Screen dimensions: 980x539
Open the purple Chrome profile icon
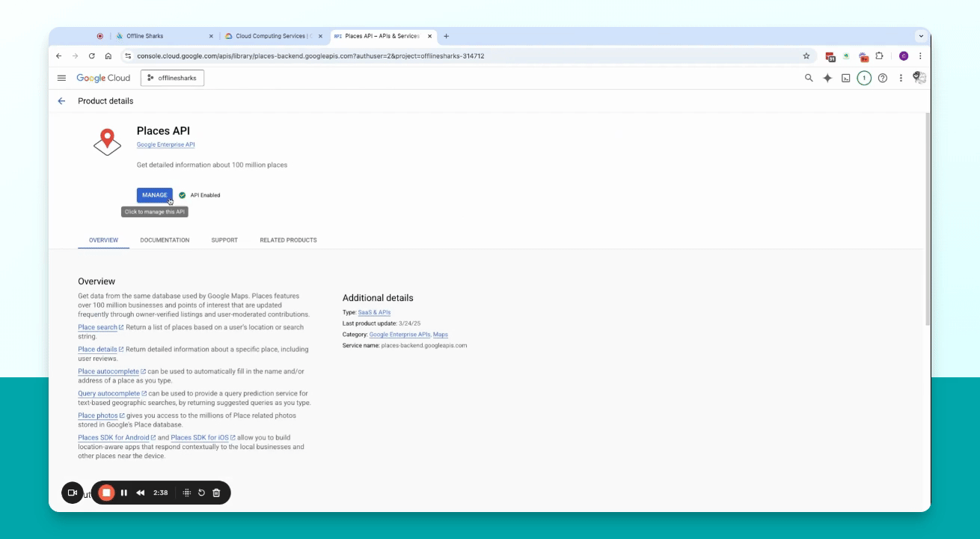pyautogui.click(x=904, y=56)
